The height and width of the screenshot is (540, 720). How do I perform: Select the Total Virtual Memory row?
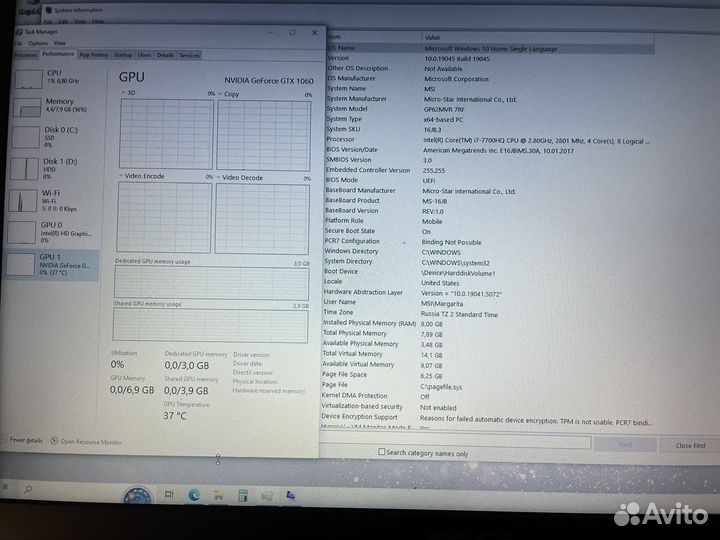coord(487,354)
